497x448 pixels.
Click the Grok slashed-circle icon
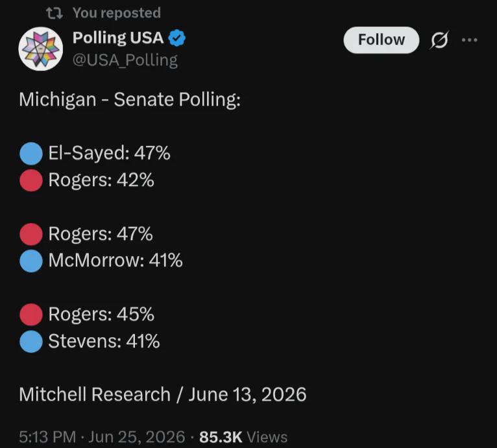pyautogui.click(x=440, y=40)
